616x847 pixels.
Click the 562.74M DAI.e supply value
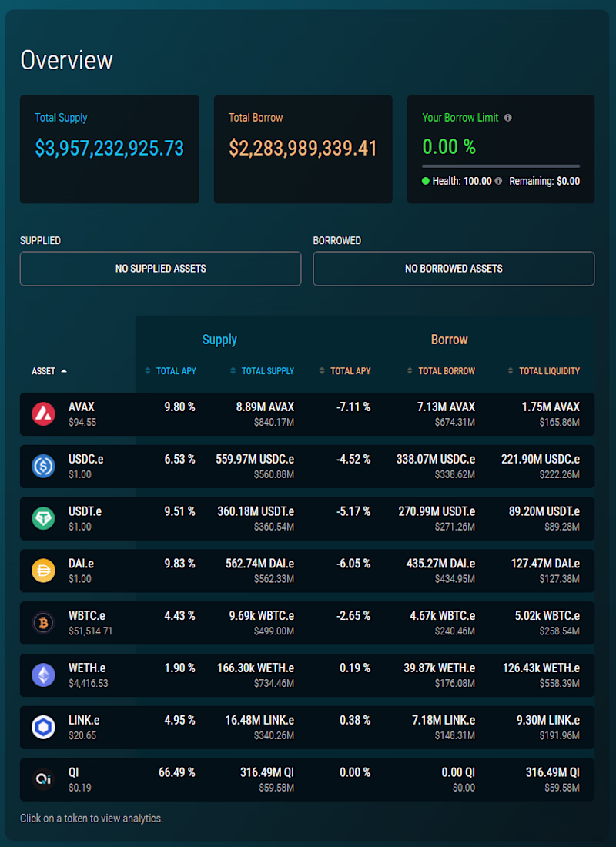tap(260, 564)
